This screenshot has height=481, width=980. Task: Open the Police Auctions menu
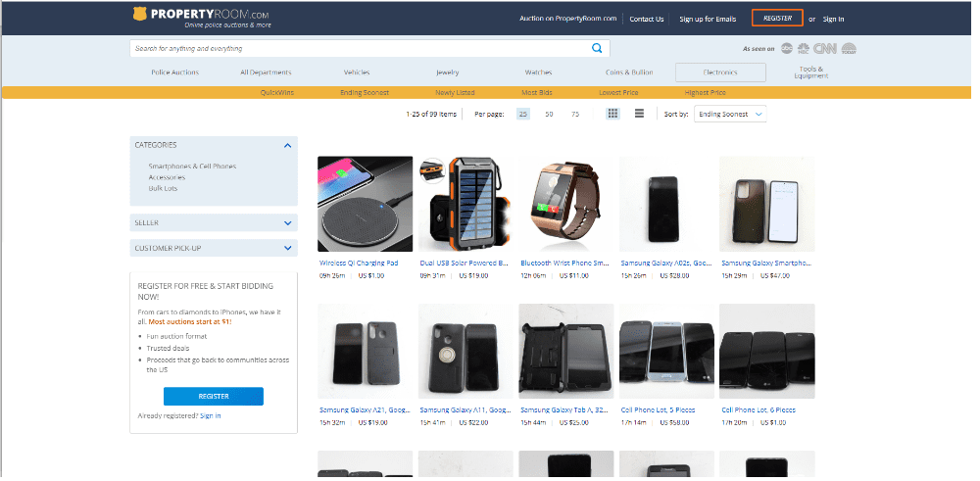[175, 72]
